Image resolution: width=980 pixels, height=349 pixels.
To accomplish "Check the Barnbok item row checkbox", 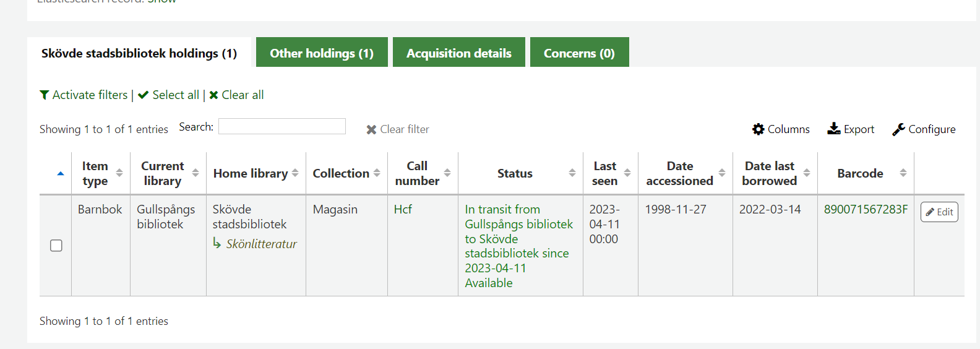I will pos(56,246).
